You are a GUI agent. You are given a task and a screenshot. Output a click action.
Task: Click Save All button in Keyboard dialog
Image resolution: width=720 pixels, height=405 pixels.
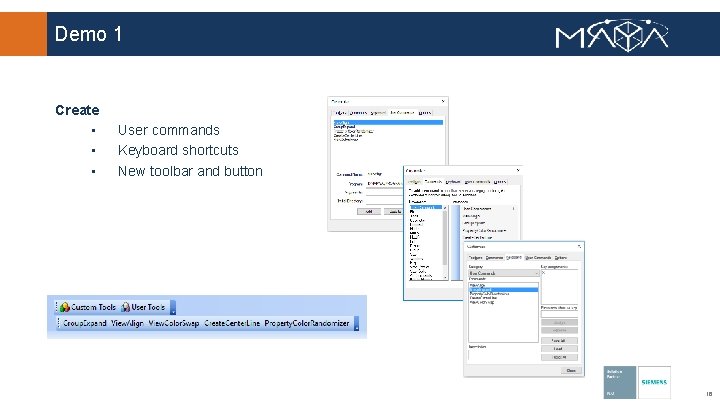point(559,340)
